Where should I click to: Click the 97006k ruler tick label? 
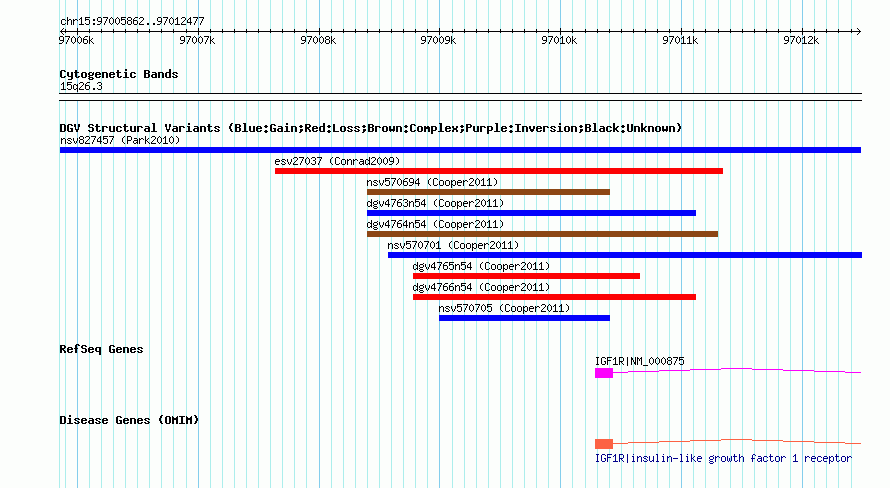click(77, 40)
